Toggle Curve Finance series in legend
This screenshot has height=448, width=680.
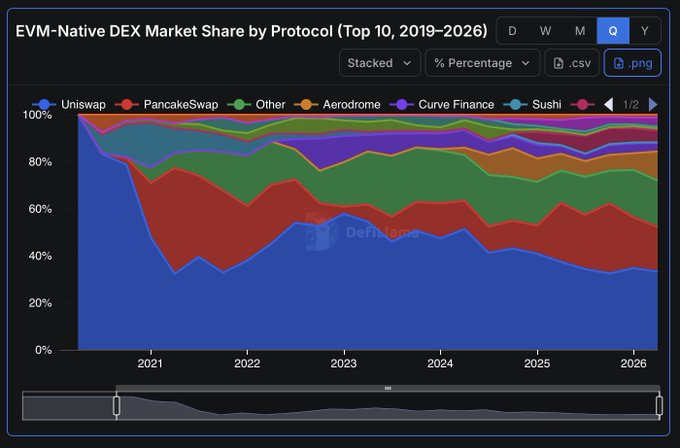(442, 105)
